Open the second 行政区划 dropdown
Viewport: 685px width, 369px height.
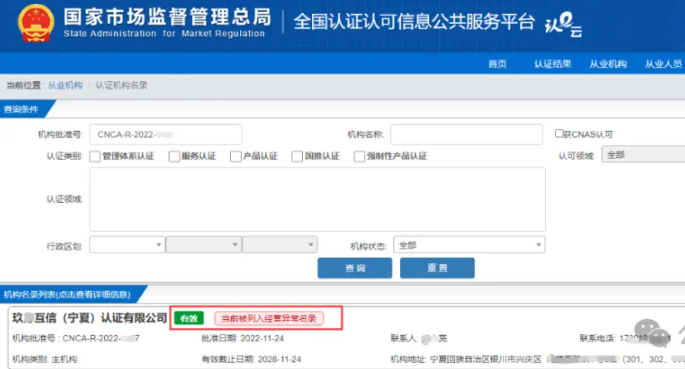[x=204, y=245]
